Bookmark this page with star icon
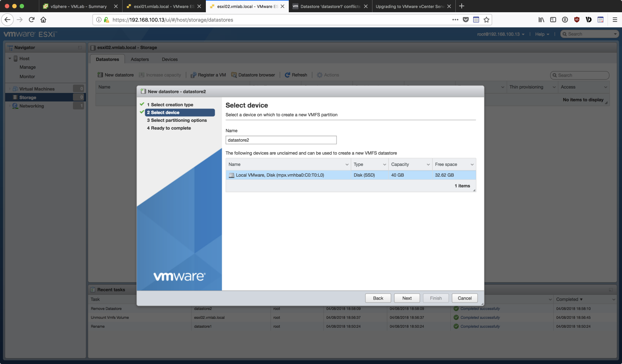Viewport: 622px width, 364px height. point(486,20)
